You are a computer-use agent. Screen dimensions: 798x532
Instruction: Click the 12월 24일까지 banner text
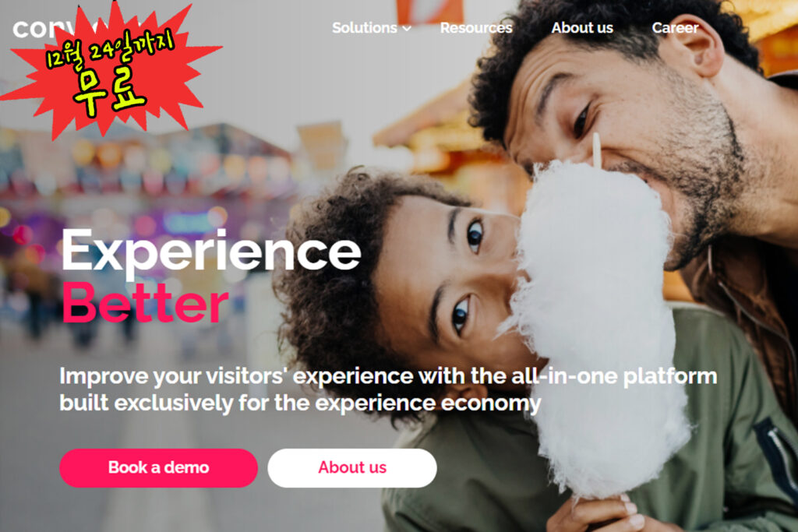(111, 49)
